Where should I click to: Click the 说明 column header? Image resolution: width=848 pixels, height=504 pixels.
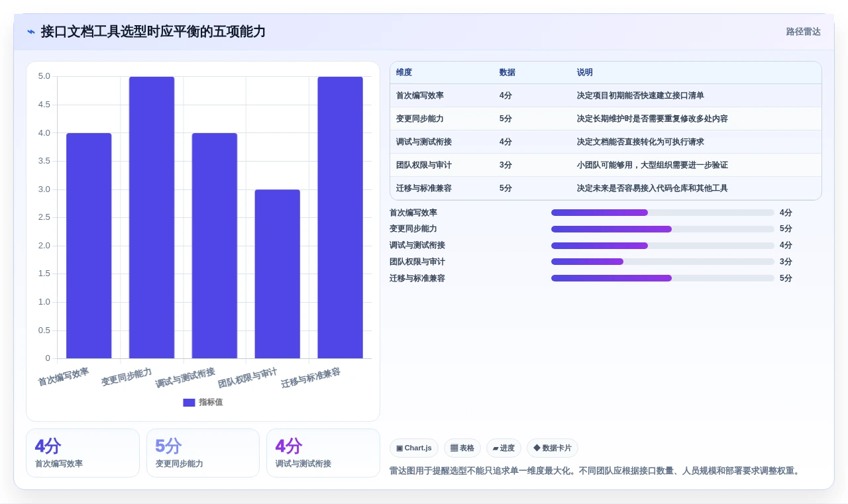[x=585, y=72]
